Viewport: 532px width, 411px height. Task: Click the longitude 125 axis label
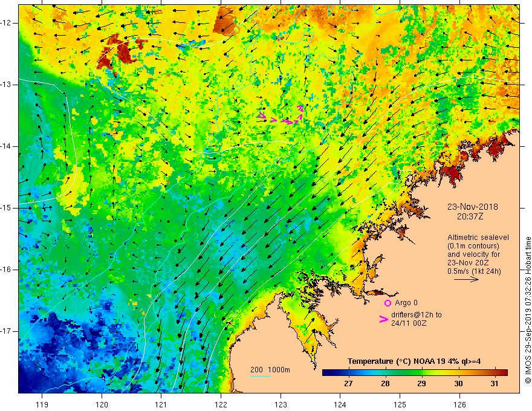(x=400, y=404)
